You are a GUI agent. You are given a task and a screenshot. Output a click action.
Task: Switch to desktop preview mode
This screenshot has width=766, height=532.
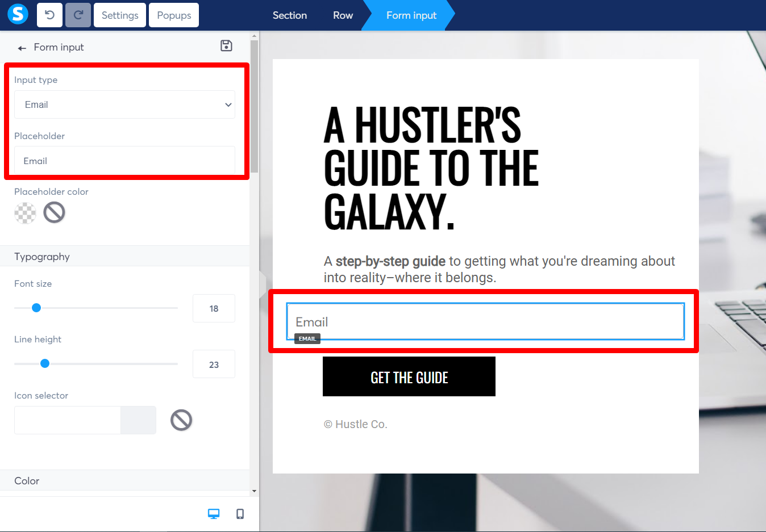(x=214, y=513)
